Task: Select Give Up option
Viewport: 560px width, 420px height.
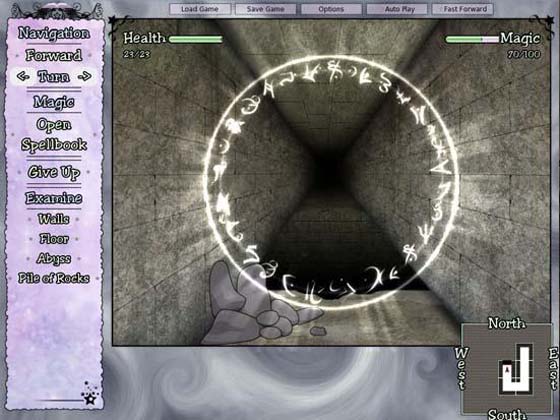Action: pyautogui.click(x=54, y=172)
